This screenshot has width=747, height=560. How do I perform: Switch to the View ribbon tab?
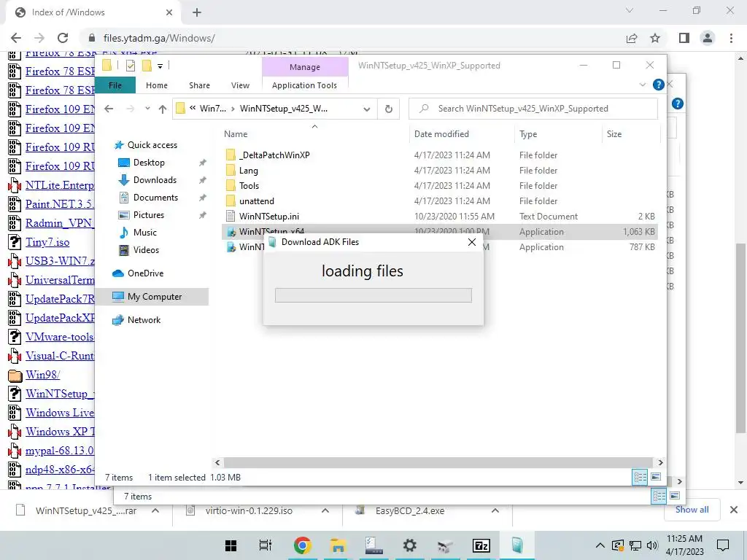pos(240,85)
